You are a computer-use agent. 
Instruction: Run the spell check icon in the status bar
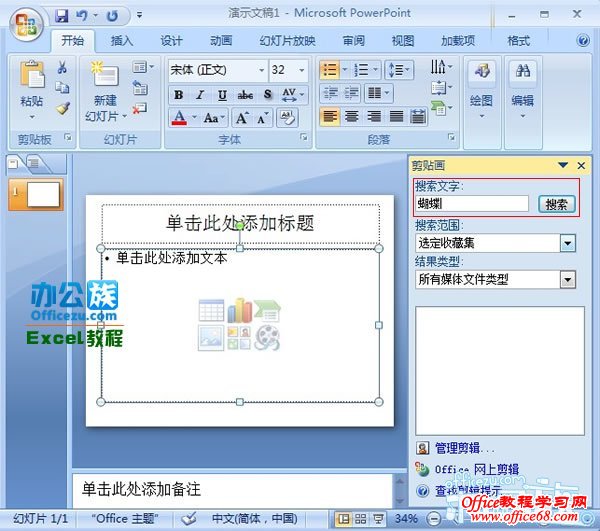click(x=189, y=519)
